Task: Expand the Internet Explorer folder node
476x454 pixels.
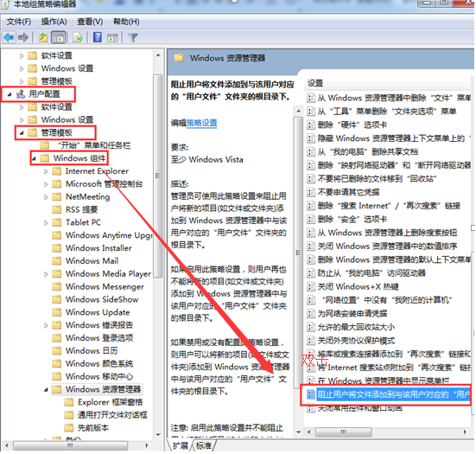Action: (46, 171)
